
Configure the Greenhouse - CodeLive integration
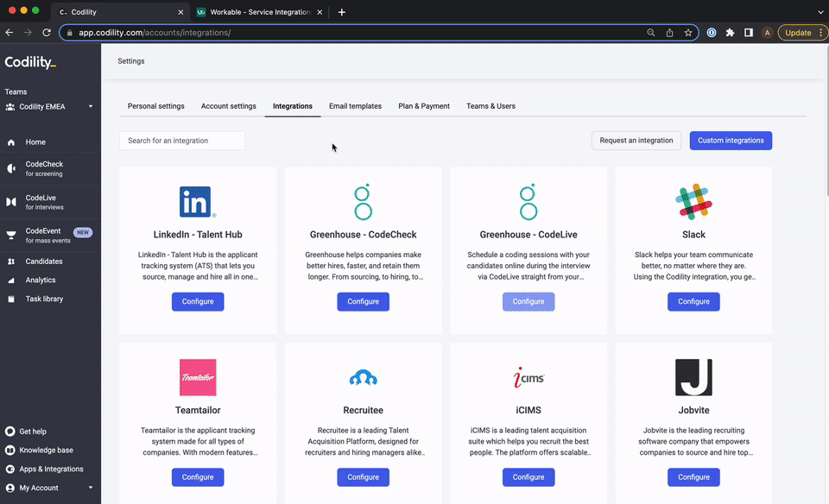[x=528, y=302]
